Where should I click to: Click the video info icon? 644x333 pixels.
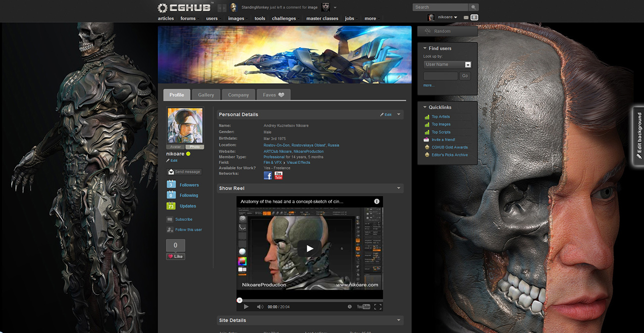[x=376, y=201]
